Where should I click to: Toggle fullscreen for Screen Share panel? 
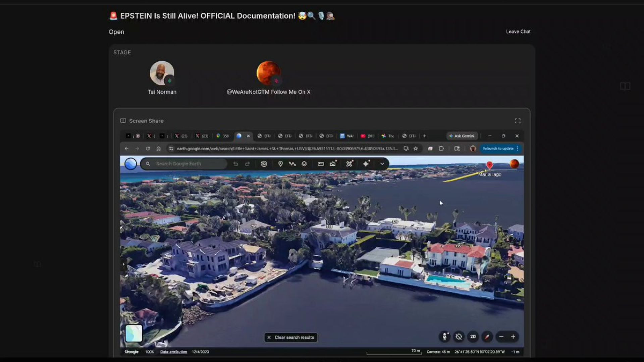click(x=518, y=121)
